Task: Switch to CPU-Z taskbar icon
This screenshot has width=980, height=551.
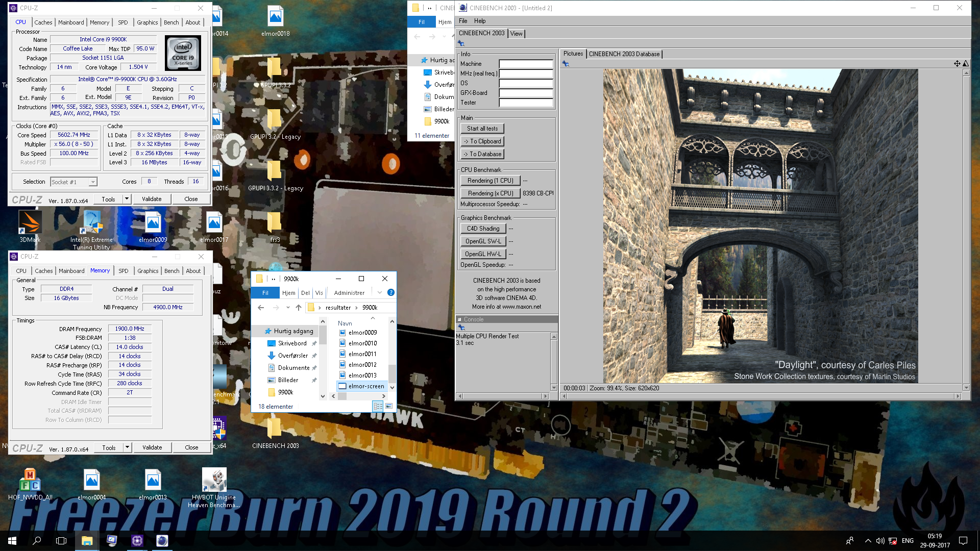Action: 137,541
